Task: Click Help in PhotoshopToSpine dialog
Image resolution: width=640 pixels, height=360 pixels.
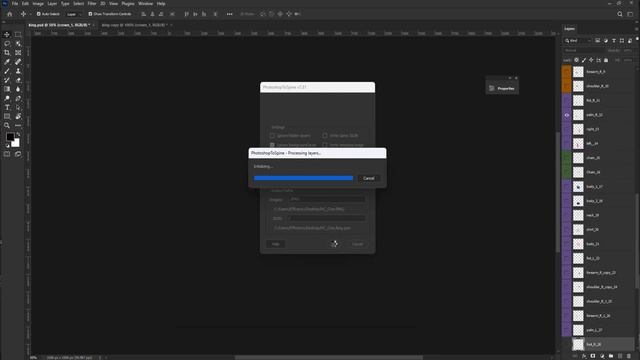Action: pos(276,244)
